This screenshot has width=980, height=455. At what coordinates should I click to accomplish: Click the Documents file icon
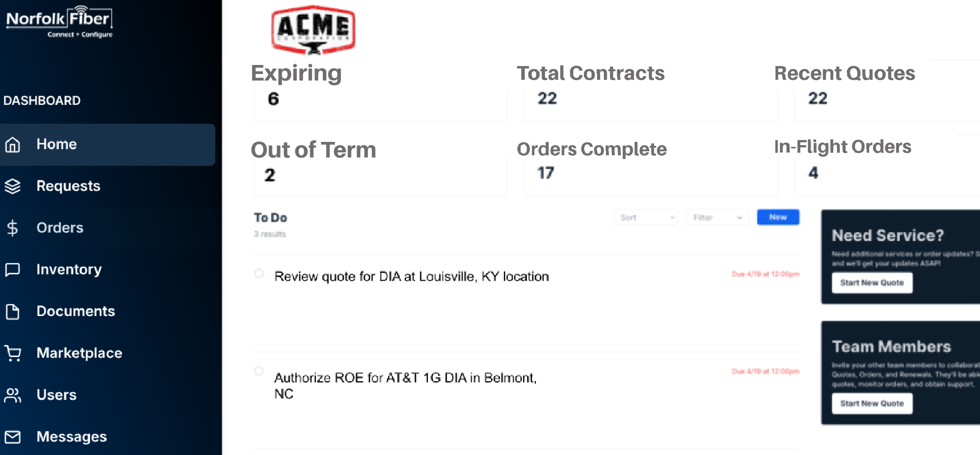13,312
